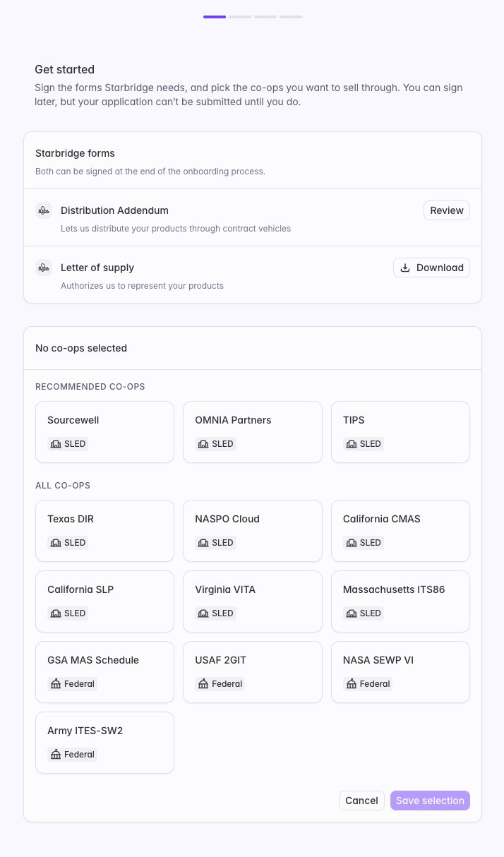The image size is (504, 857).
Task: Select the TIPS co-op card
Action: coord(400,432)
